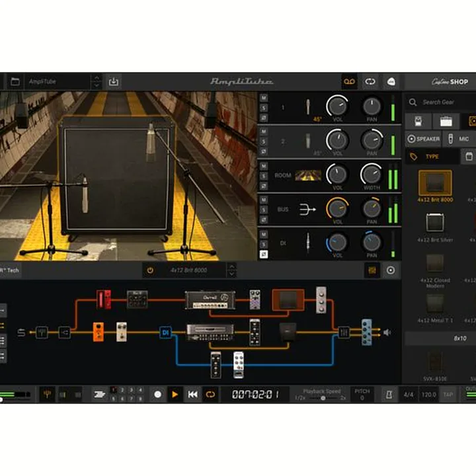Viewport: 476px width, 476px height.
Task: Select the Darrell amp head
Action: [210, 300]
